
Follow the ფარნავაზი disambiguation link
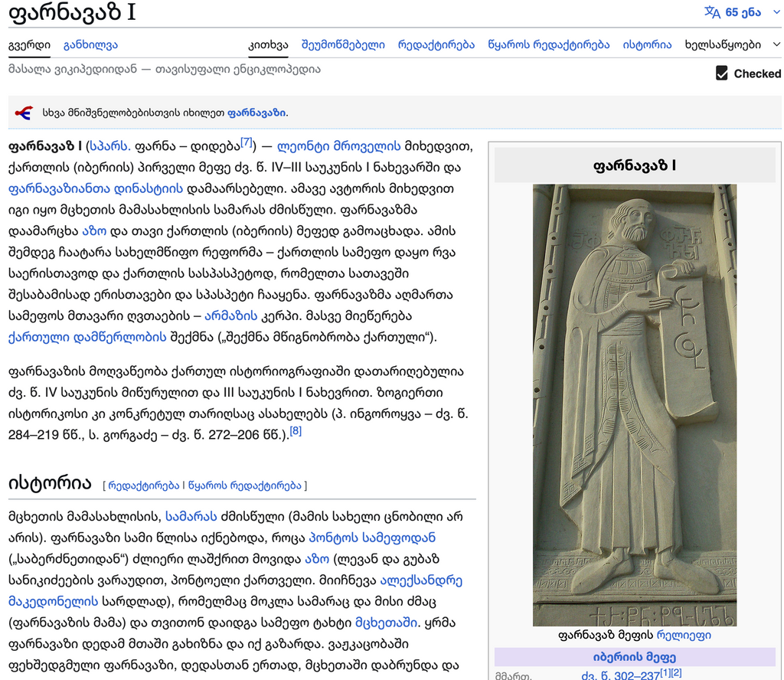[x=256, y=113]
